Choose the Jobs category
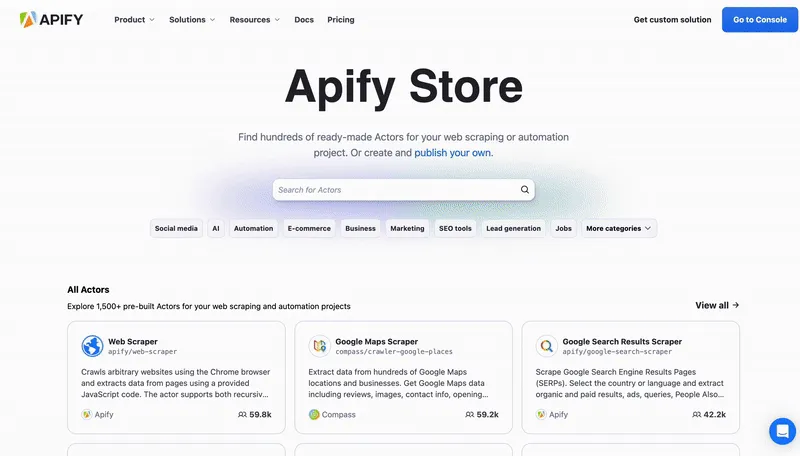The image size is (800, 456). pyautogui.click(x=563, y=229)
